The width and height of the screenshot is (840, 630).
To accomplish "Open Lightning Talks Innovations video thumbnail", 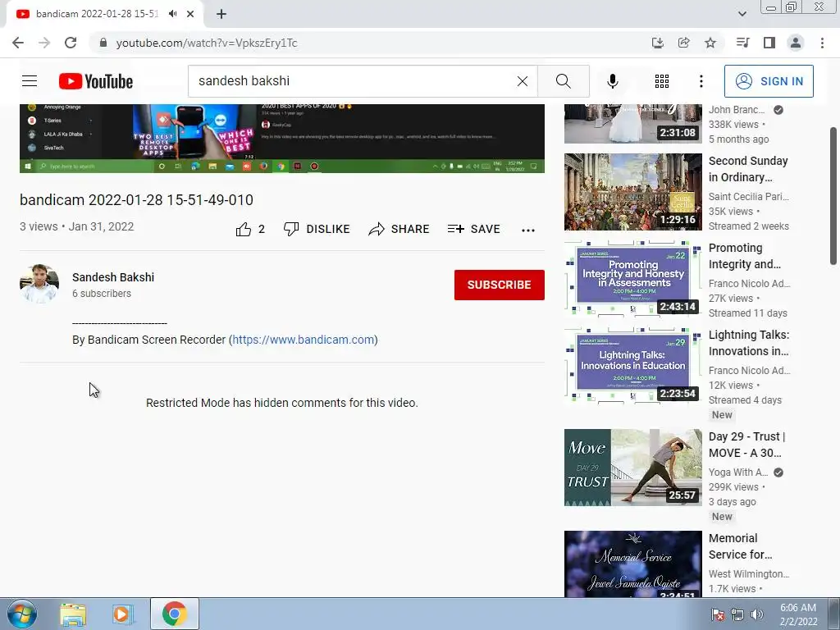I will click(632, 365).
